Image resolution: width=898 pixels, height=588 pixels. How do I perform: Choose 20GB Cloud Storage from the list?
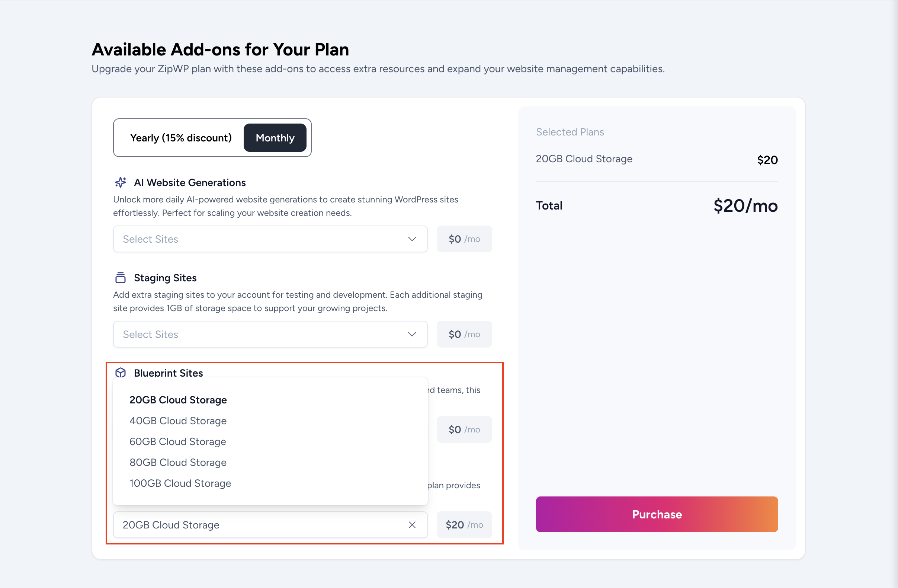pyautogui.click(x=178, y=400)
